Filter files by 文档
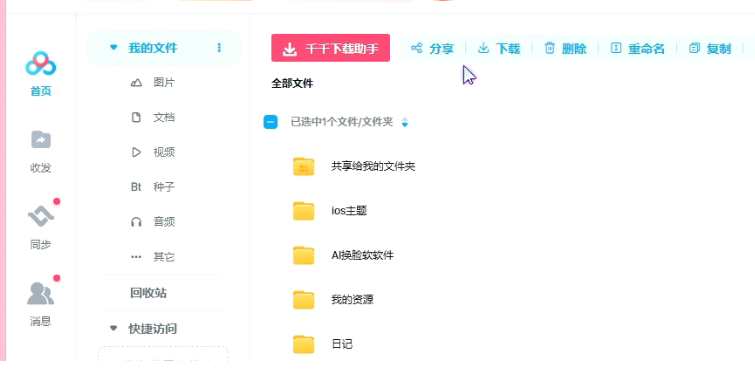 (x=164, y=117)
